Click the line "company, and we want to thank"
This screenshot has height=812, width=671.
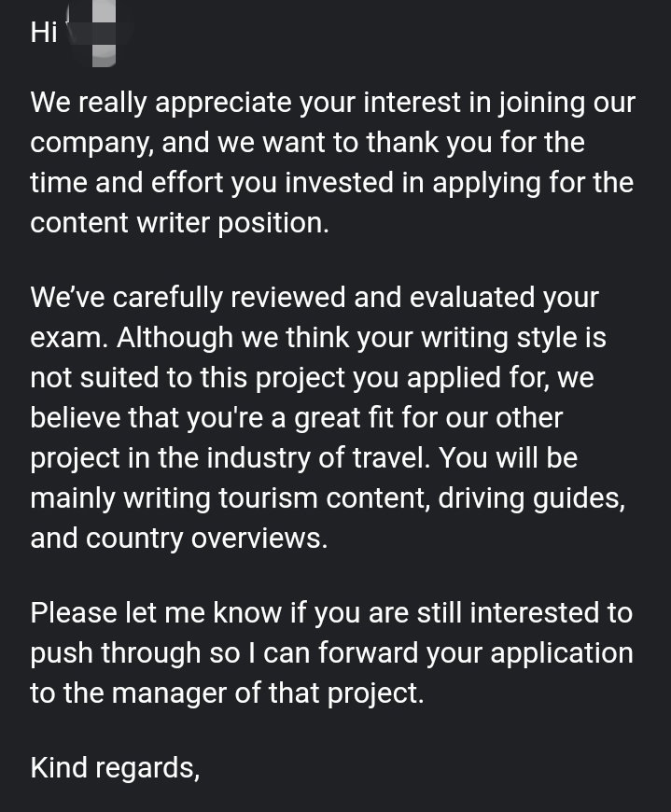coord(308,143)
